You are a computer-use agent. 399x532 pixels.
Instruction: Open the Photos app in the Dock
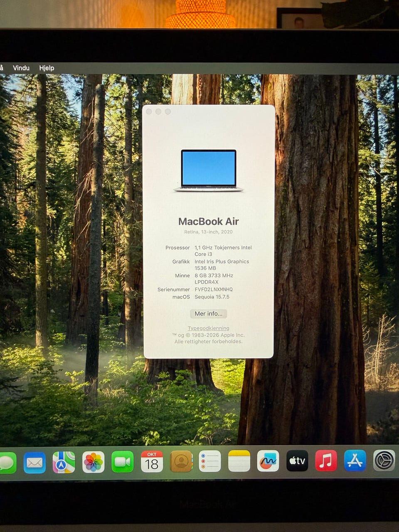point(93,462)
